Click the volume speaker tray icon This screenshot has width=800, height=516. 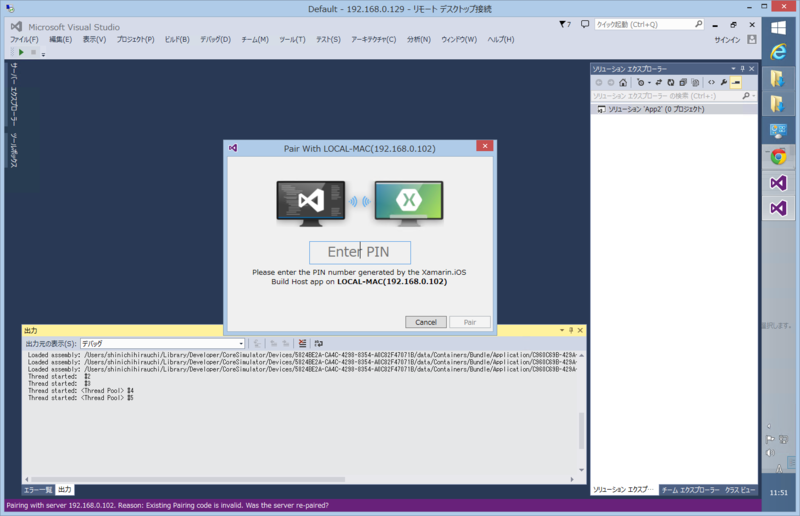pyautogui.click(x=770, y=453)
